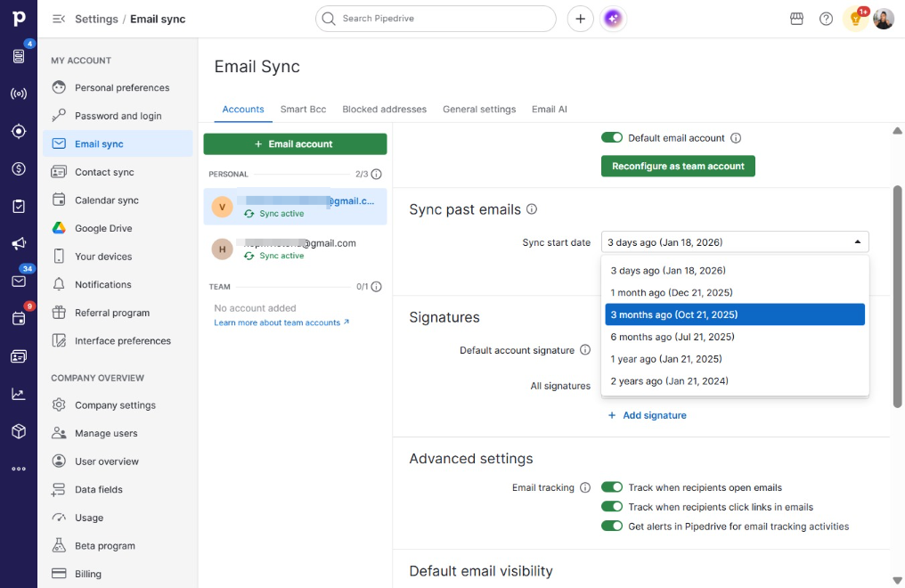This screenshot has width=905, height=588.
Task: Select 3 months ago (Oct 21, 2025)
Action: (735, 314)
